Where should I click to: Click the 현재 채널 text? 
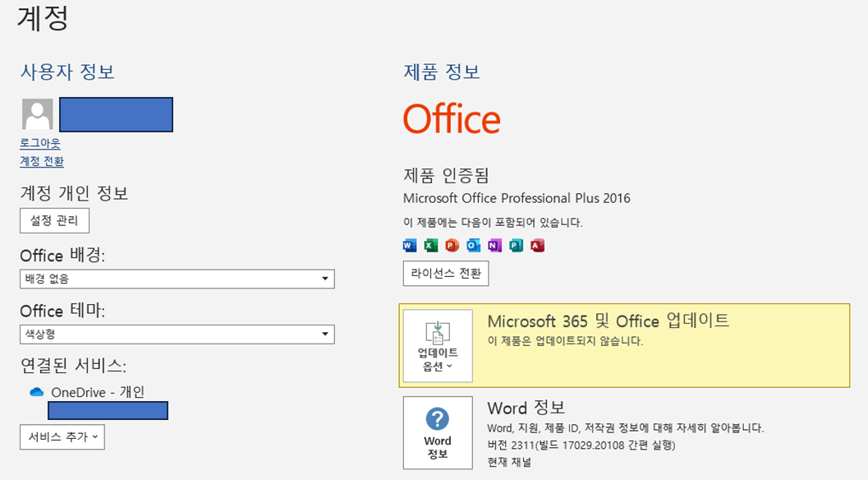tap(509, 462)
